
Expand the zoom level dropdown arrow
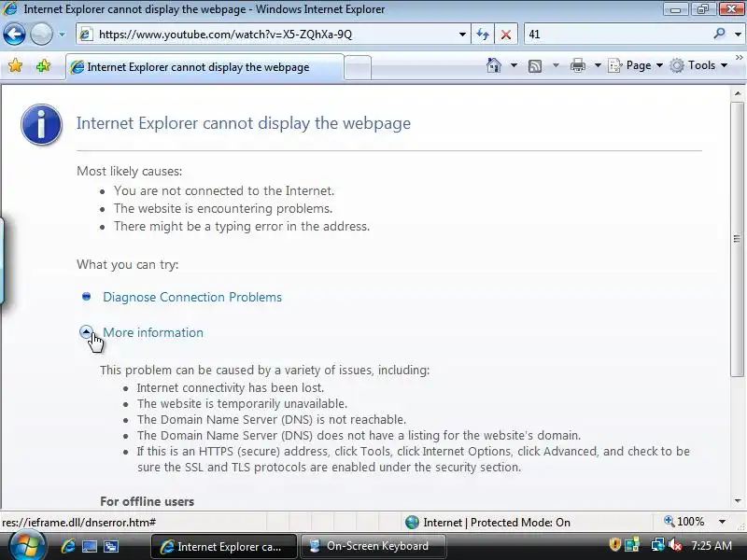(722, 522)
